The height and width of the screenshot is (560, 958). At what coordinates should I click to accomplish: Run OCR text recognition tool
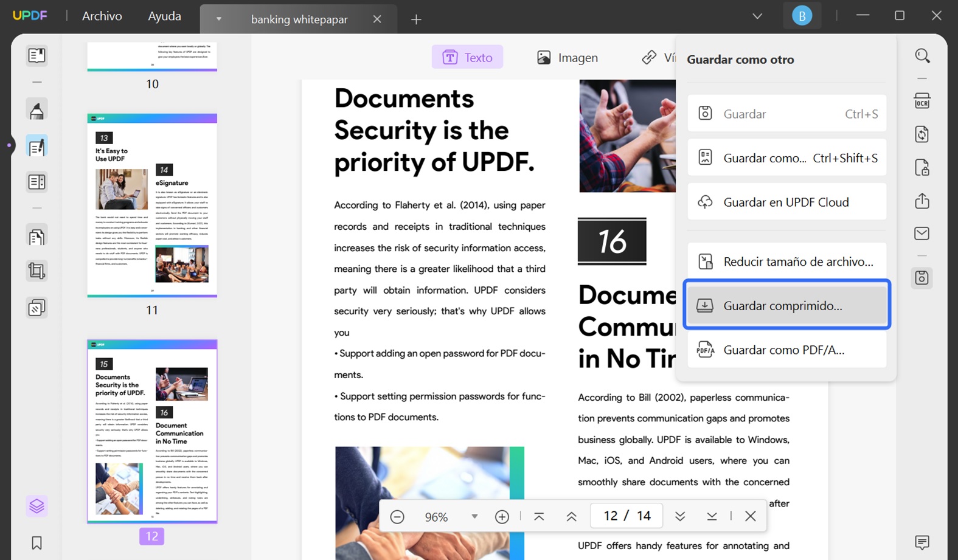pos(922,101)
